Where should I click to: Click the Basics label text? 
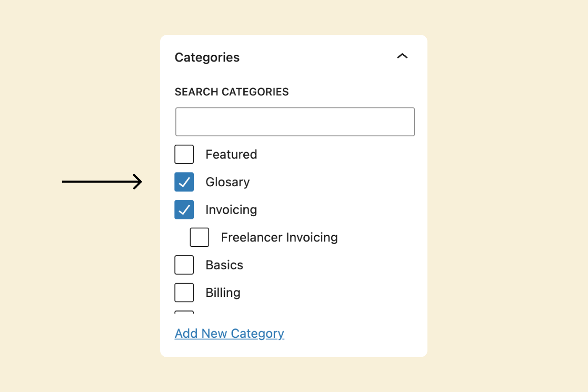pyautogui.click(x=224, y=265)
